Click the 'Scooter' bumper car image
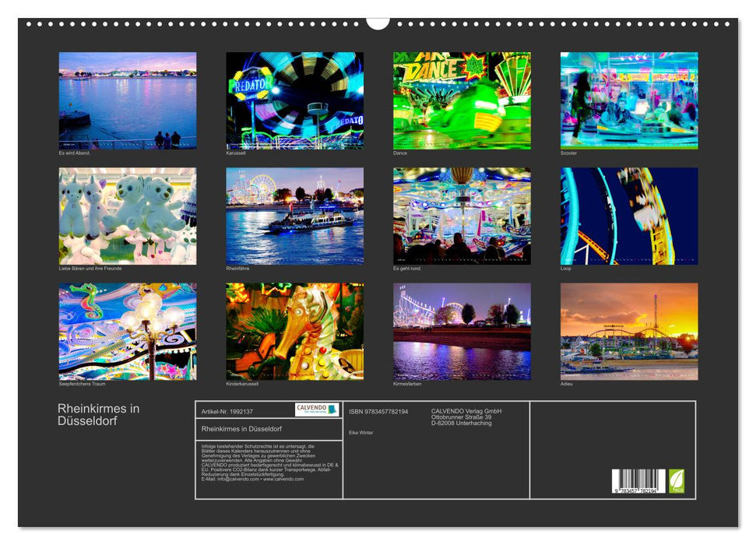 pyautogui.click(x=628, y=100)
